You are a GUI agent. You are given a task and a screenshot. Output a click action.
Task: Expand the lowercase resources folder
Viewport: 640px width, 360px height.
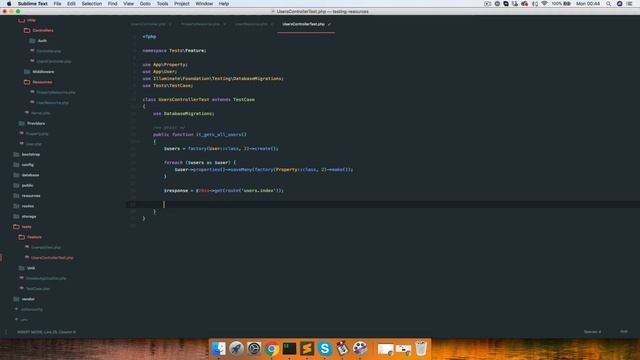coord(31,196)
